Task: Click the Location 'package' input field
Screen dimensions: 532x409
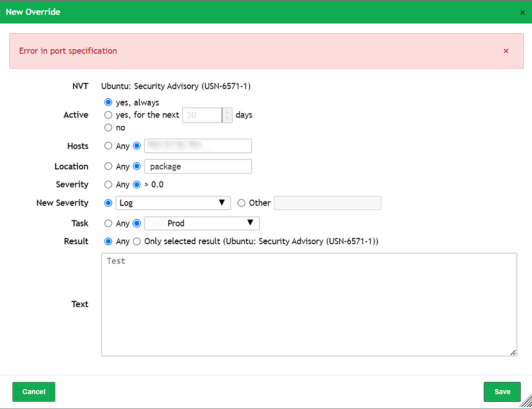Action: pyautogui.click(x=198, y=166)
